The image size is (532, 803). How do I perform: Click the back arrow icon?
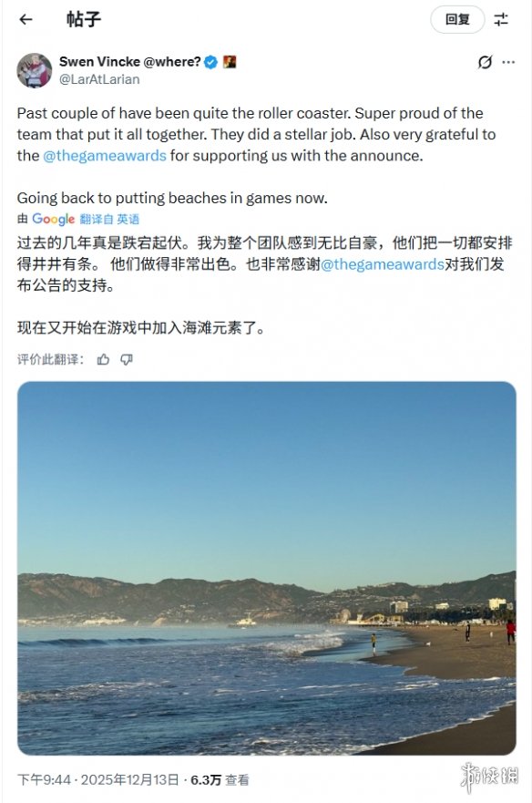click(25, 21)
